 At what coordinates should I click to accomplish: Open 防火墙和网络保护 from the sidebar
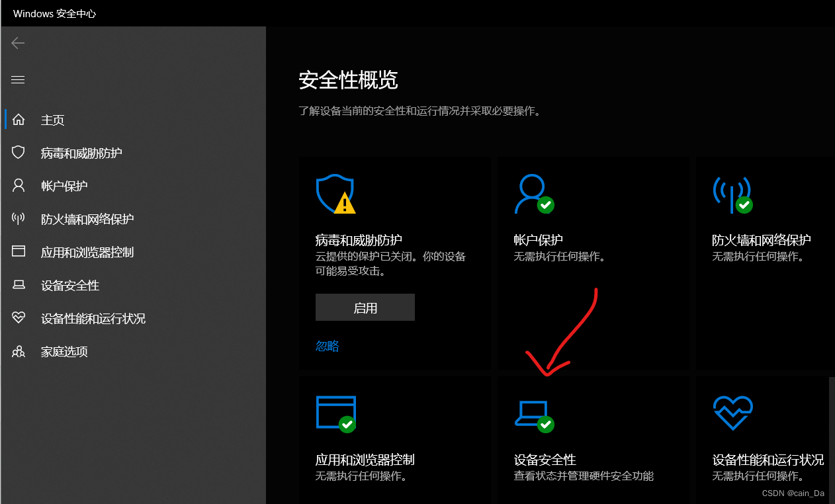tap(134, 219)
